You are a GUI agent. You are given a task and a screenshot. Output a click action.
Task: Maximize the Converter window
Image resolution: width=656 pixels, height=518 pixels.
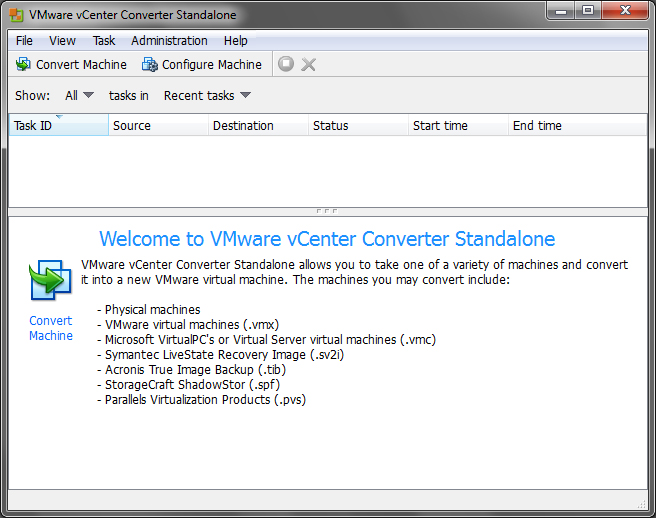coord(588,10)
